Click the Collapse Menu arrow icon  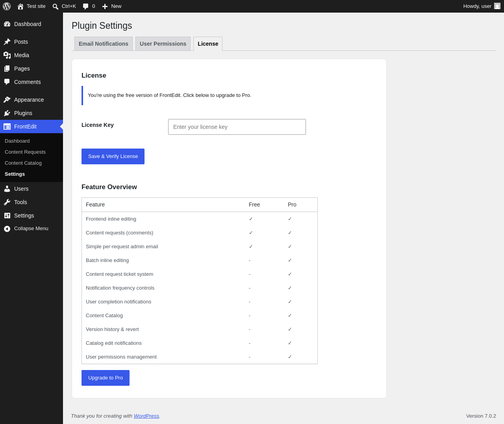coord(7,229)
